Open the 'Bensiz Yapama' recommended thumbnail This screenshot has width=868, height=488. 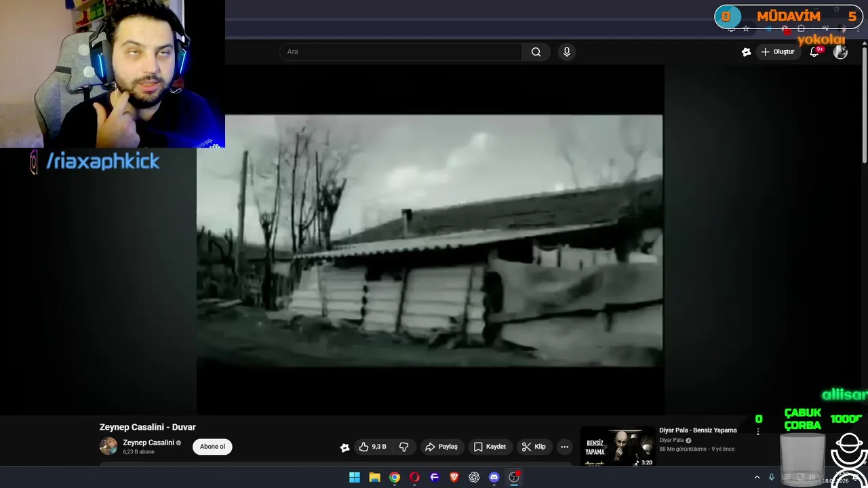[x=617, y=447]
